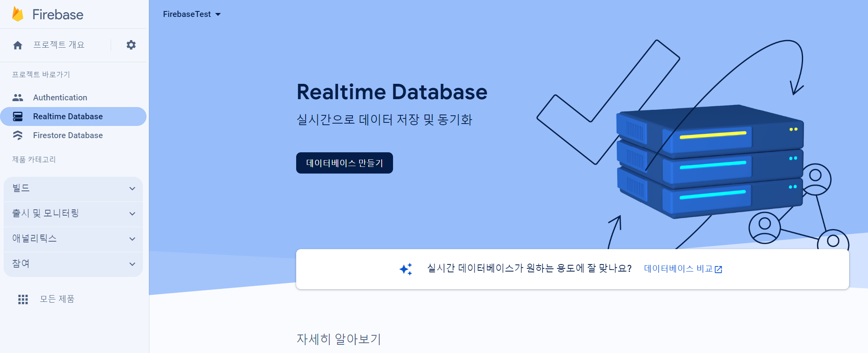Select Authentication in sidebar
This screenshot has height=353, width=868.
tap(73, 98)
